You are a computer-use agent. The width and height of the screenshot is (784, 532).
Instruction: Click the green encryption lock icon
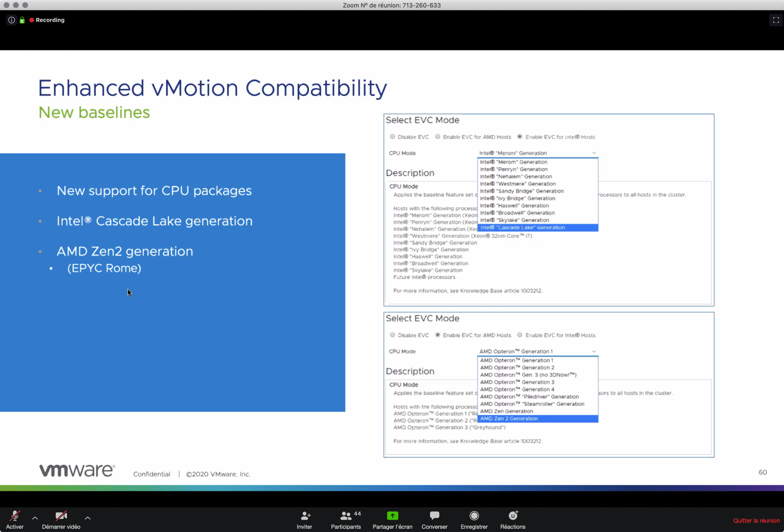pos(22,20)
